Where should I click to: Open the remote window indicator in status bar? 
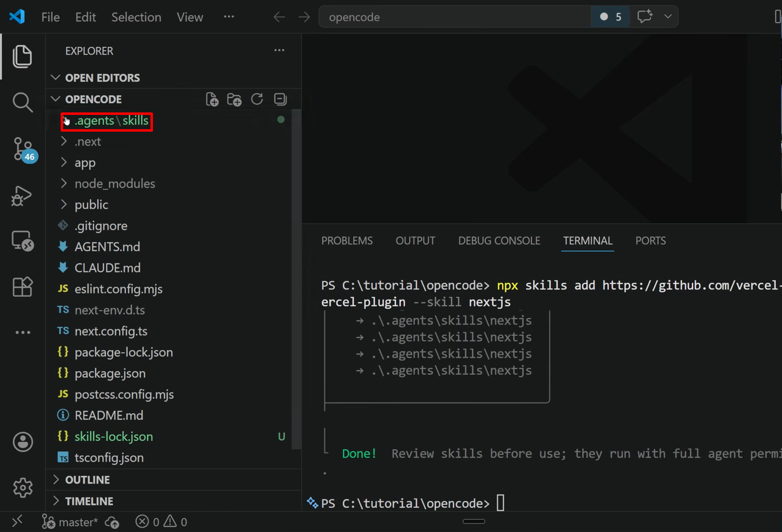pyautogui.click(x=17, y=522)
